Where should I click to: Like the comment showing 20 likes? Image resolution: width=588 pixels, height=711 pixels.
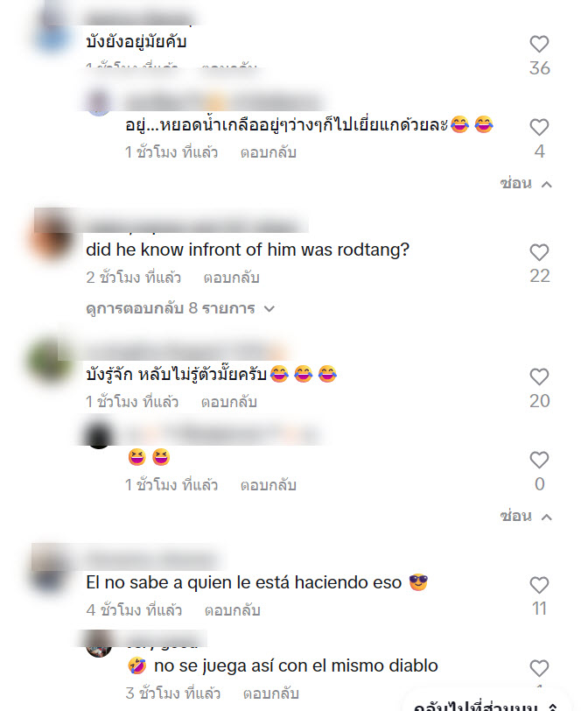[x=539, y=377]
